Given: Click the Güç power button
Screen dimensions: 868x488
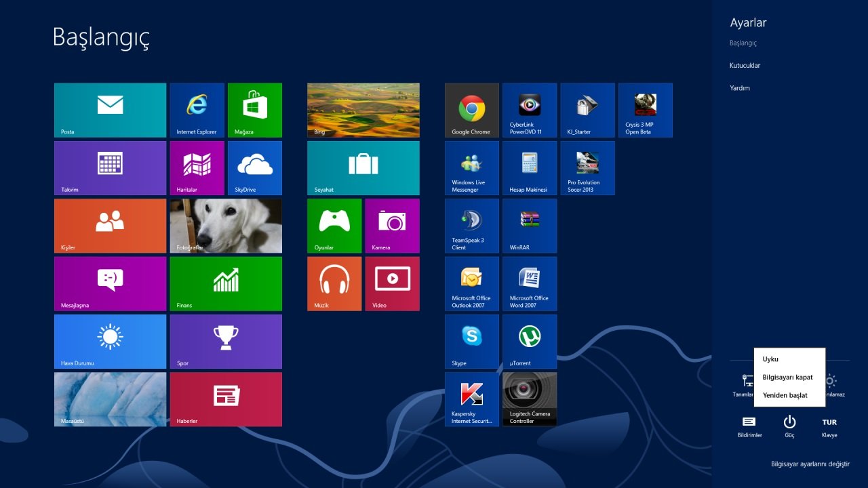Looking at the screenshot, I should click(x=789, y=426).
